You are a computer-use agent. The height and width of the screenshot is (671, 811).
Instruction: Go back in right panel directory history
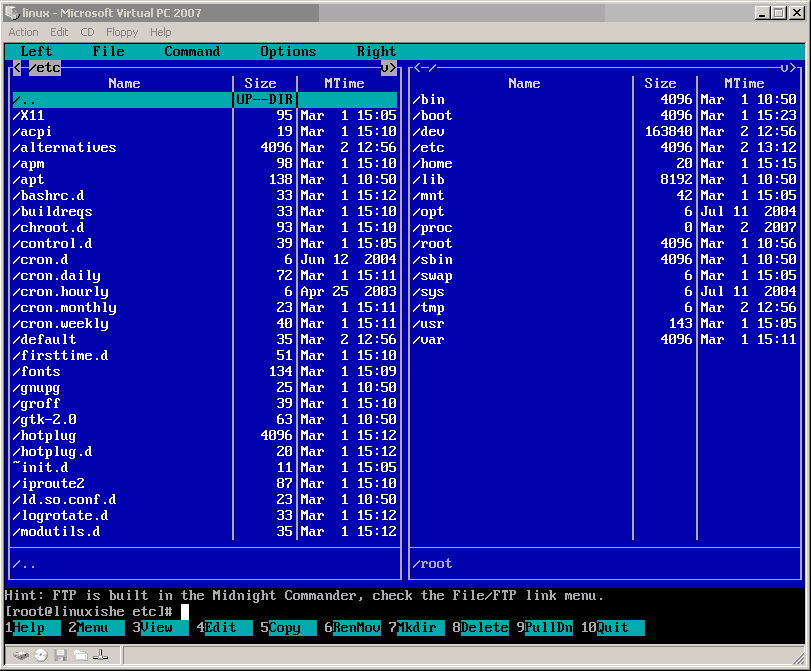417,67
